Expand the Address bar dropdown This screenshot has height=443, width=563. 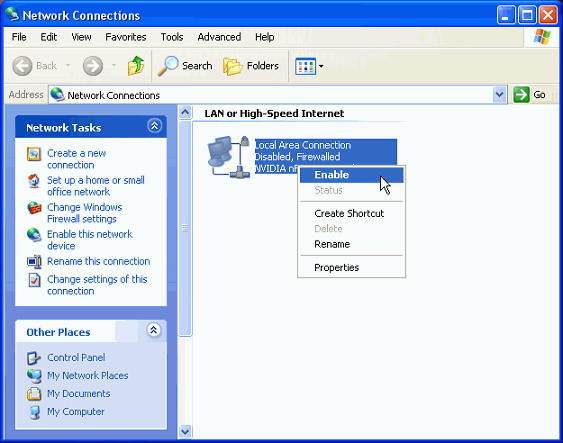499,95
